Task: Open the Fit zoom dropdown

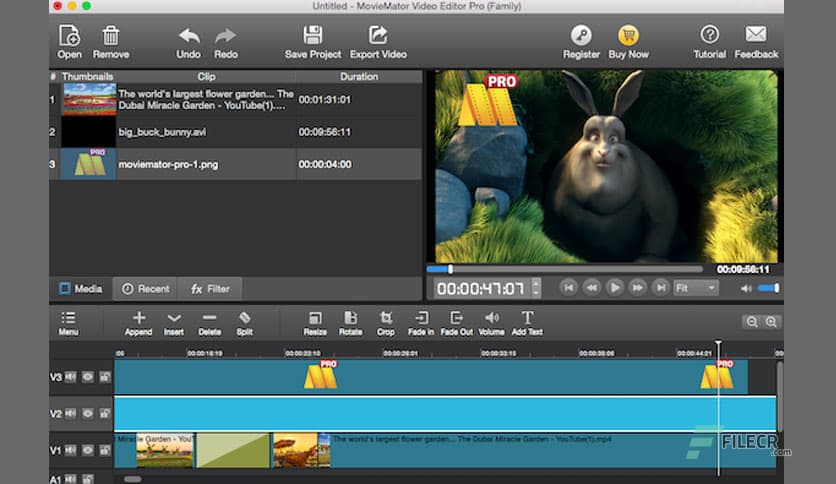Action: coord(696,288)
